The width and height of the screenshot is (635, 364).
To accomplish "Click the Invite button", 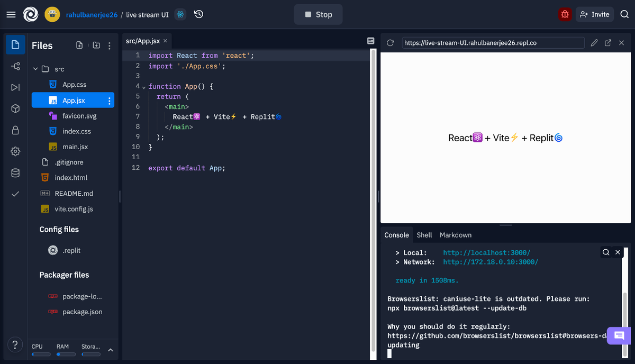I will coord(594,14).
